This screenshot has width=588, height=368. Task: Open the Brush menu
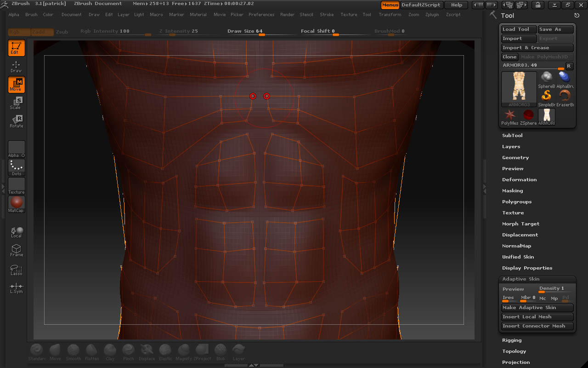point(31,15)
